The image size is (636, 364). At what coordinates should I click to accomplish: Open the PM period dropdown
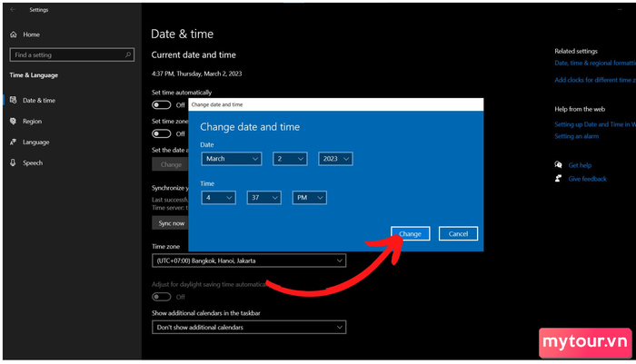310,197
